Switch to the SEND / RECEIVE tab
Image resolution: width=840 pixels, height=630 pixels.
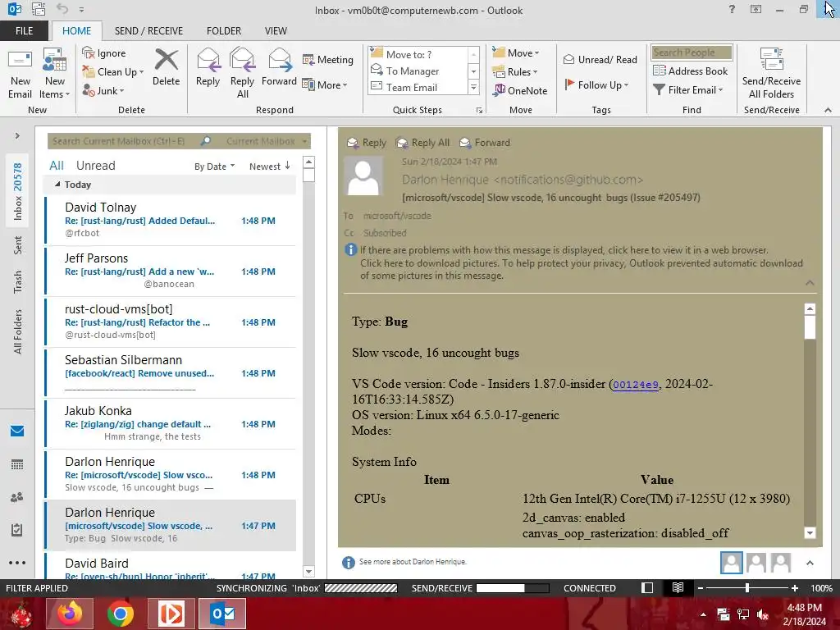(148, 31)
